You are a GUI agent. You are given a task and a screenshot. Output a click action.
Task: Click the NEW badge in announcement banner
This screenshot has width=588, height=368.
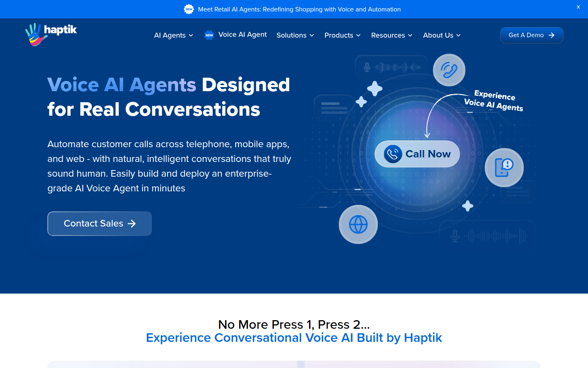coord(189,9)
